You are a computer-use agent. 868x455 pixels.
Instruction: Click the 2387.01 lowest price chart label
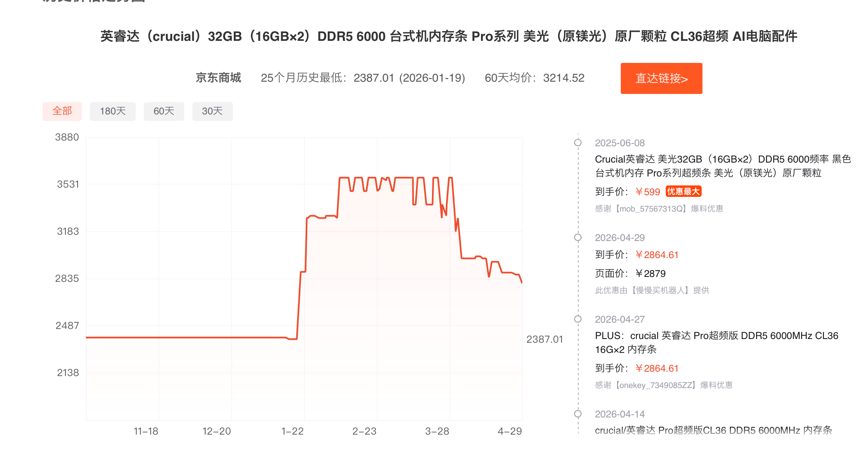click(x=544, y=339)
